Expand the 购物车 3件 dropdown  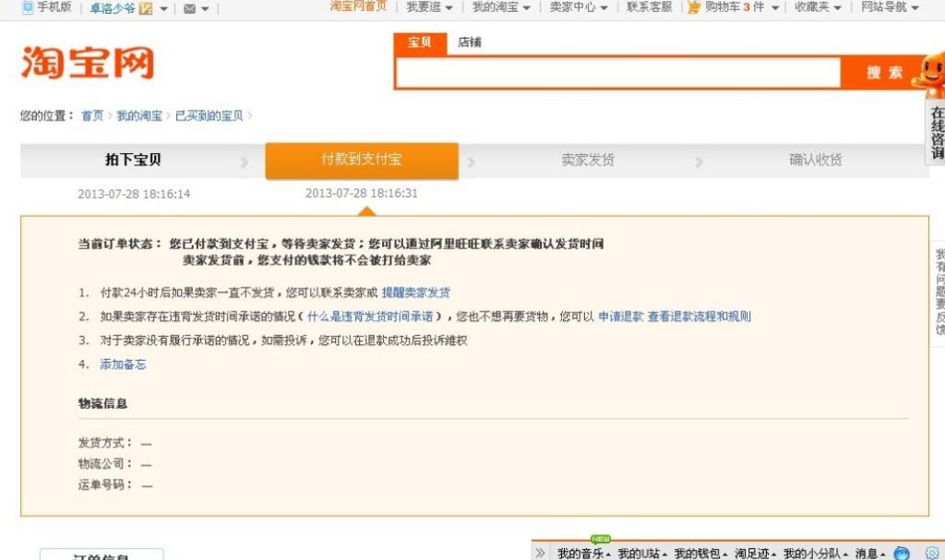(775, 7)
